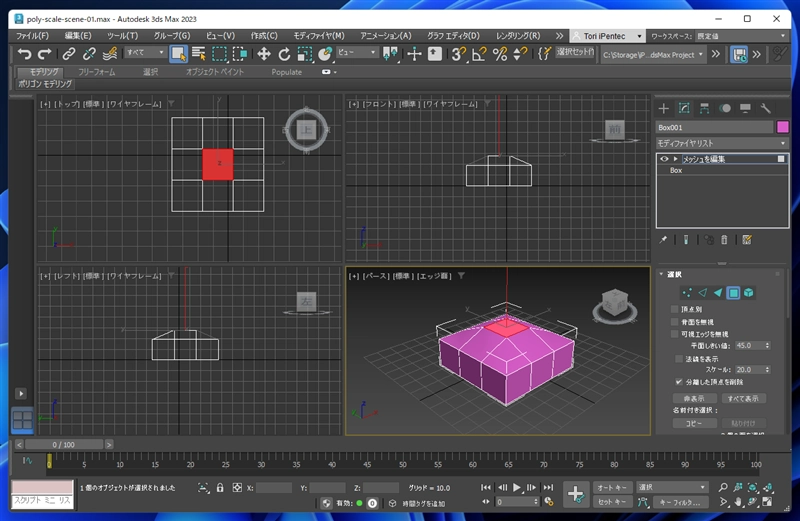800x521 pixels.
Task: Enable 法線を表示 checkbox
Action: (x=679, y=359)
